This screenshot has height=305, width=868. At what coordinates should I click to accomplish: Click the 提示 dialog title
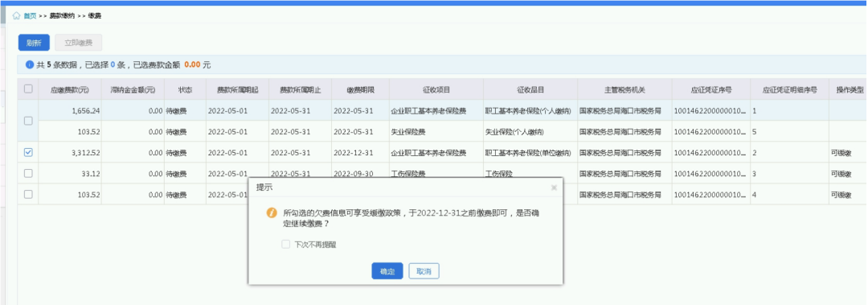(264, 188)
